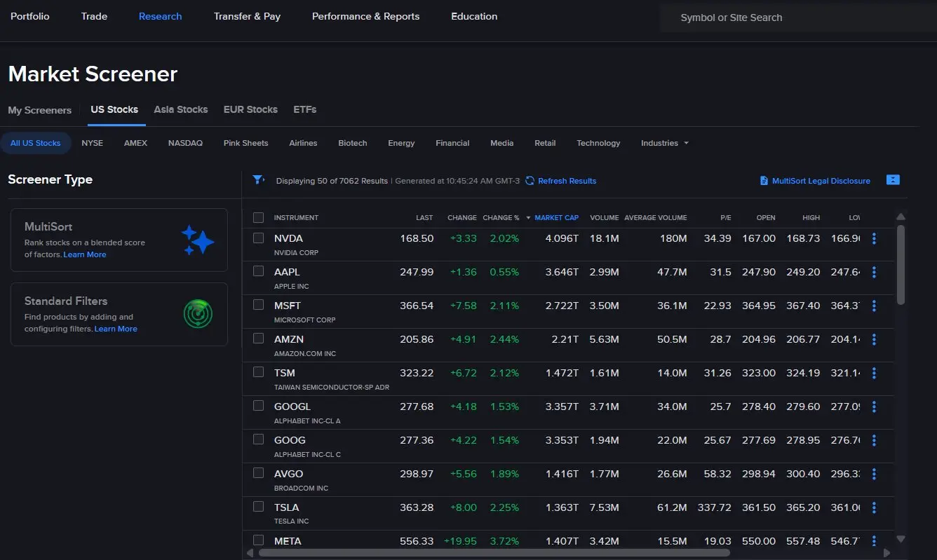This screenshot has width=937, height=560.
Task: Select the TSM row checkbox
Action: pos(258,372)
